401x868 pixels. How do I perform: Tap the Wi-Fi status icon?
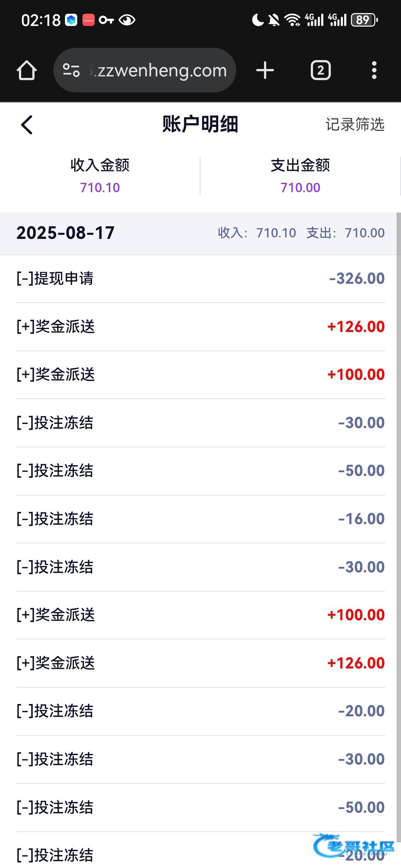pos(293,20)
